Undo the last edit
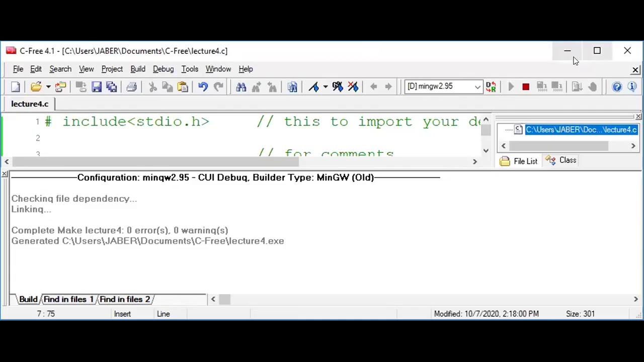The width and height of the screenshot is (644, 362). 203,87
